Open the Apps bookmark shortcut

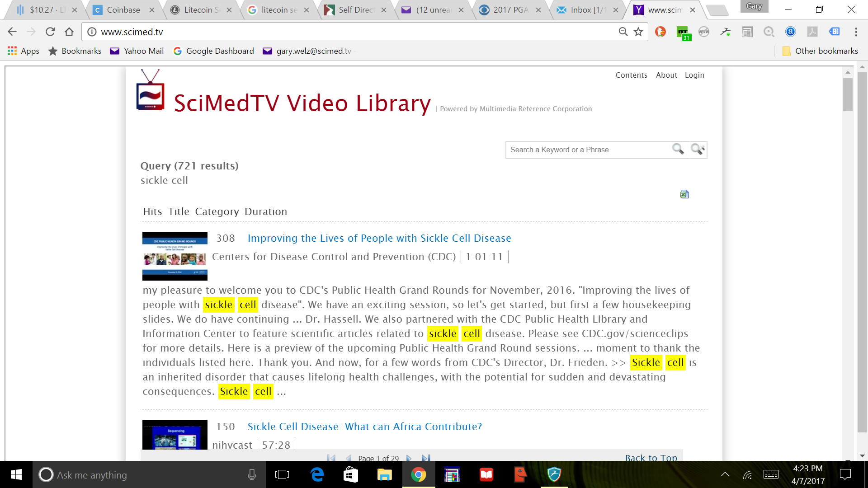(x=24, y=51)
